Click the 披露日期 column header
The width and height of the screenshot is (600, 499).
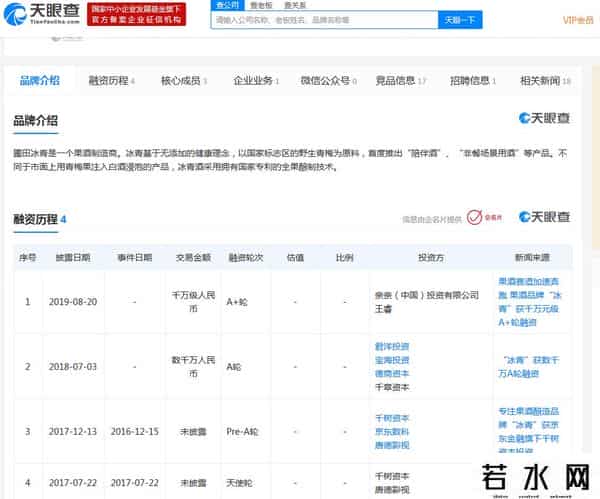pyautogui.click(x=73, y=258)
